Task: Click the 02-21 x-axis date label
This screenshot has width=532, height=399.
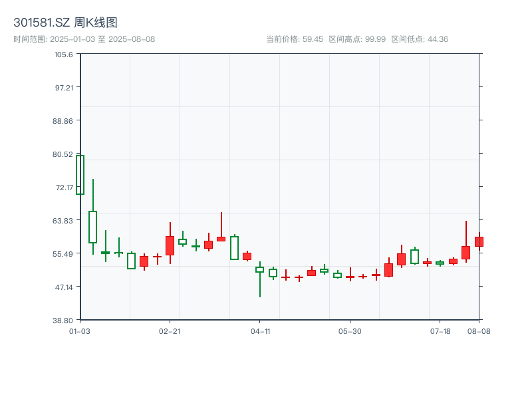Action: tap(170, 331)
